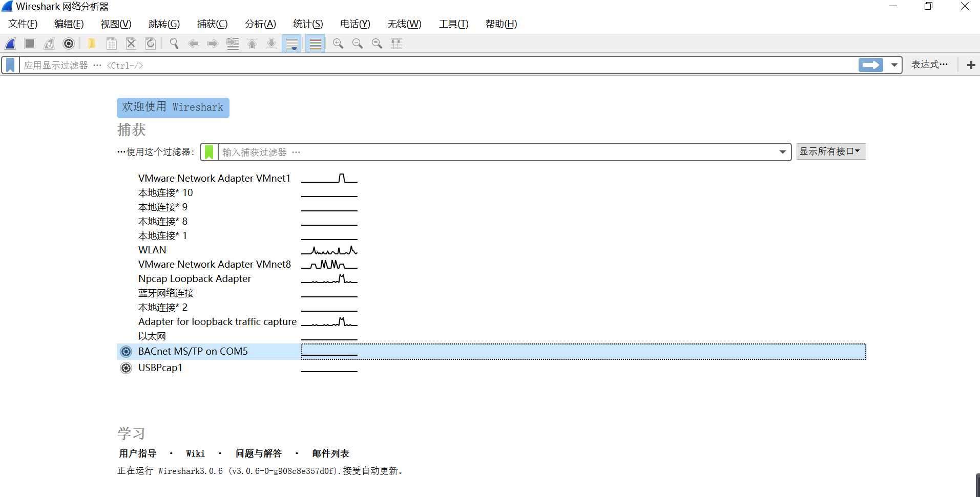Image resolution: width=980 pixels, height=497 pixels.
Task: Click the find packet magnifier icon
Action: [x=174, y=44]
